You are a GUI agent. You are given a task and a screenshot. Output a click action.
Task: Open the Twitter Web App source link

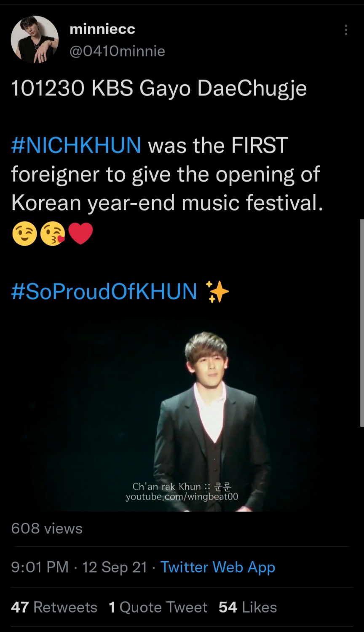(218, 567)
